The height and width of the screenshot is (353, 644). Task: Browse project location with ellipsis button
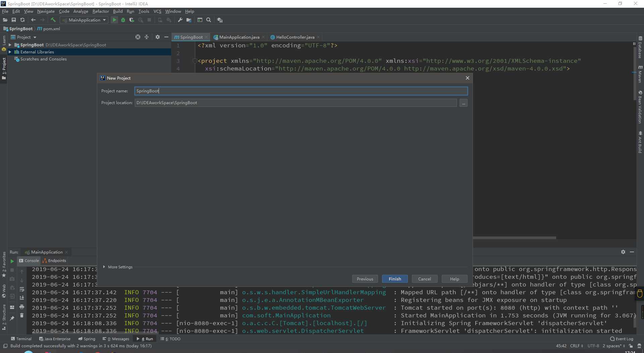[464, 103]
